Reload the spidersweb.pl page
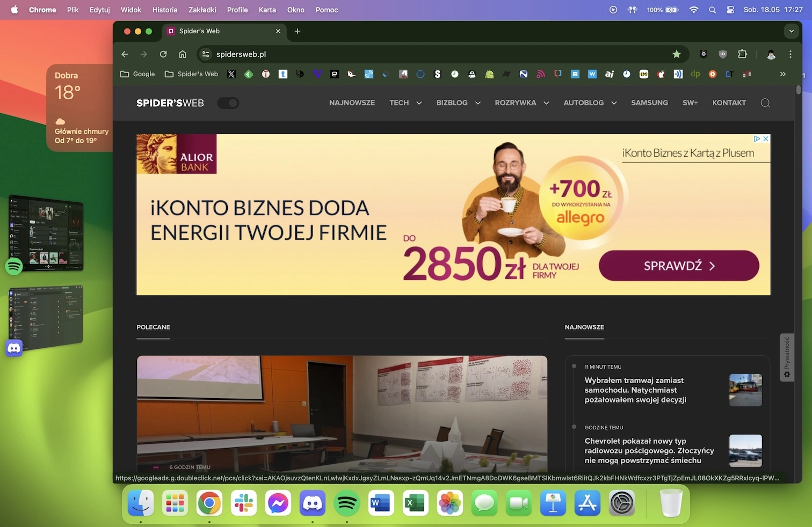 coord(163,54)
